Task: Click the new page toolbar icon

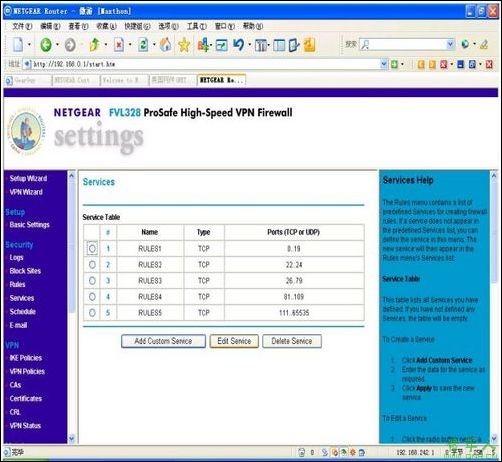Action: [18, 44]
